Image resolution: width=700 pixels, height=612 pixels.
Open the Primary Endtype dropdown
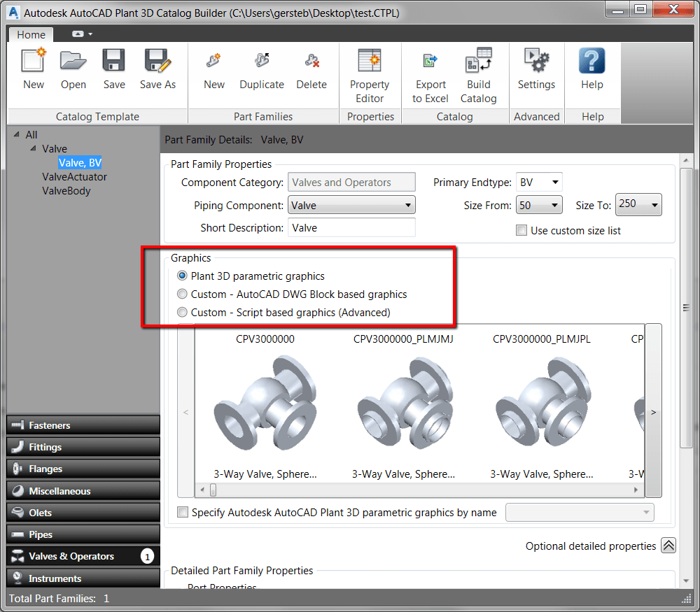pos(539,182)
